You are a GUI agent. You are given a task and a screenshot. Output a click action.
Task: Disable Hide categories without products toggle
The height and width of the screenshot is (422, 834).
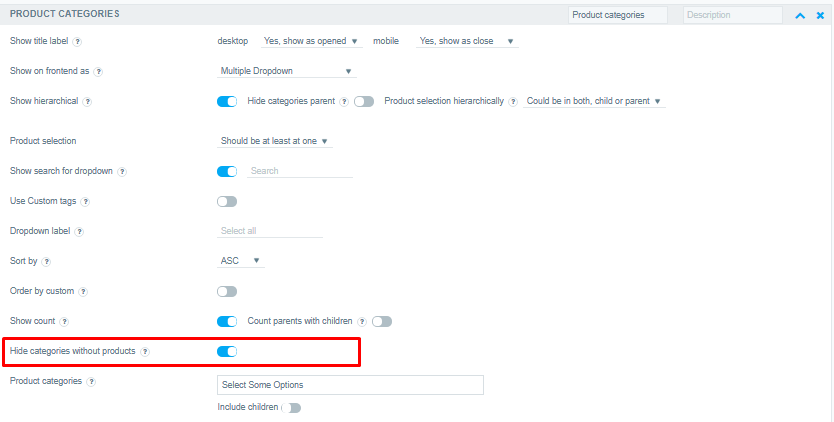point(227,351)
